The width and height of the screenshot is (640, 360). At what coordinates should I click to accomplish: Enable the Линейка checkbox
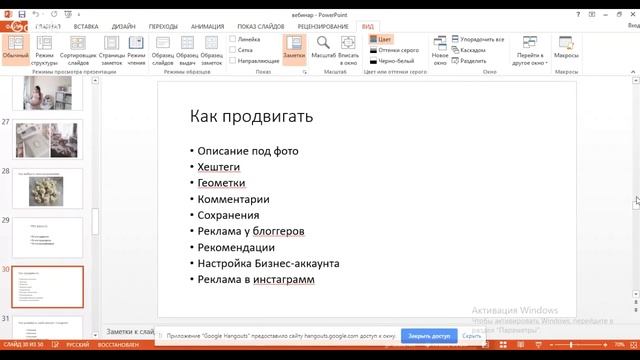pyautogui.click(x=233, y=39)
